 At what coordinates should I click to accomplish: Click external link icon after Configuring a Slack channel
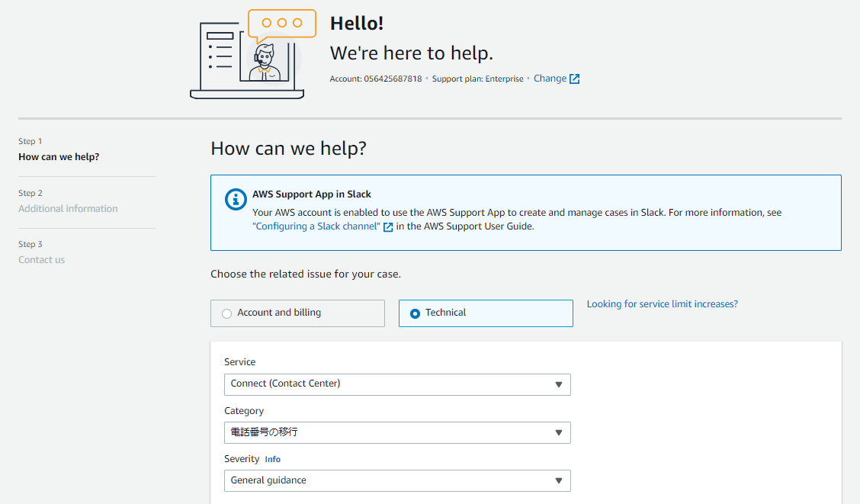coord(388,227)
